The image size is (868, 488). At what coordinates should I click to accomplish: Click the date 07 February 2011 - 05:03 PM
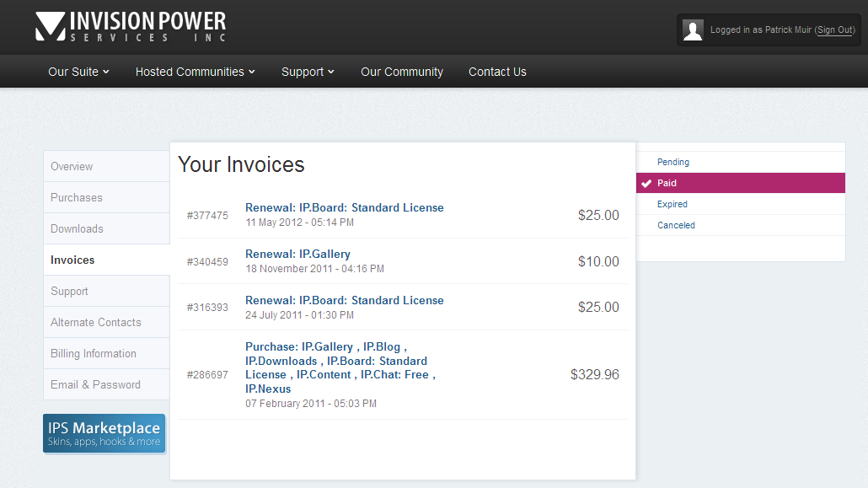311,403
